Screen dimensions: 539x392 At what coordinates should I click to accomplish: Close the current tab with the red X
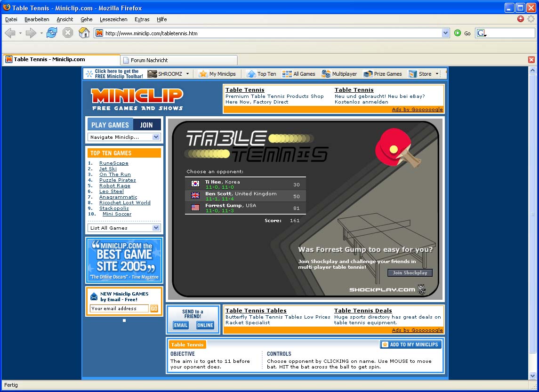point(531,60)
